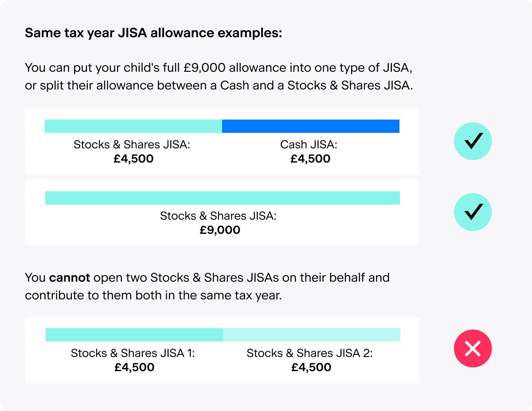Image resolution: width=532 pixels, height=411 pixels.
Task: Click the 'Cash JISA:' label
Action: [309, 144]
